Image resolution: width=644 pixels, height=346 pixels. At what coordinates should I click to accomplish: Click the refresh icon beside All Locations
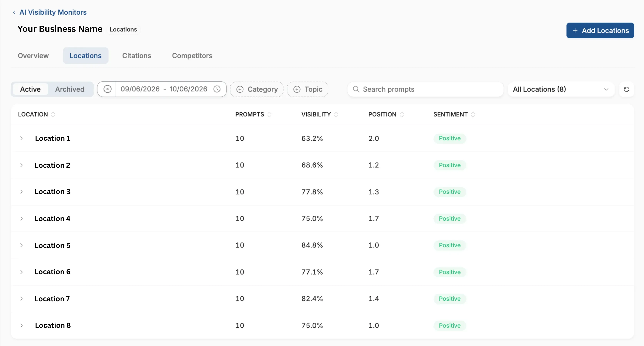627,89
